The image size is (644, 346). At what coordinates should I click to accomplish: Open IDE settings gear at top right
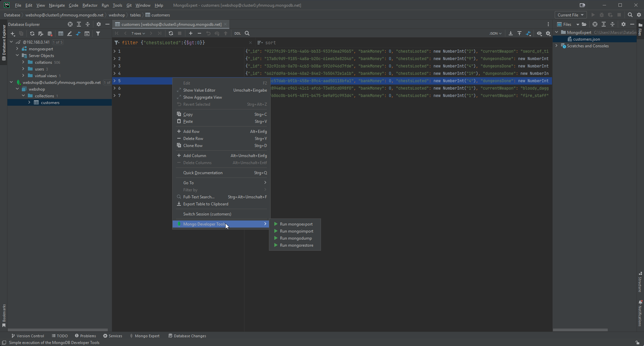click(639, 15)
